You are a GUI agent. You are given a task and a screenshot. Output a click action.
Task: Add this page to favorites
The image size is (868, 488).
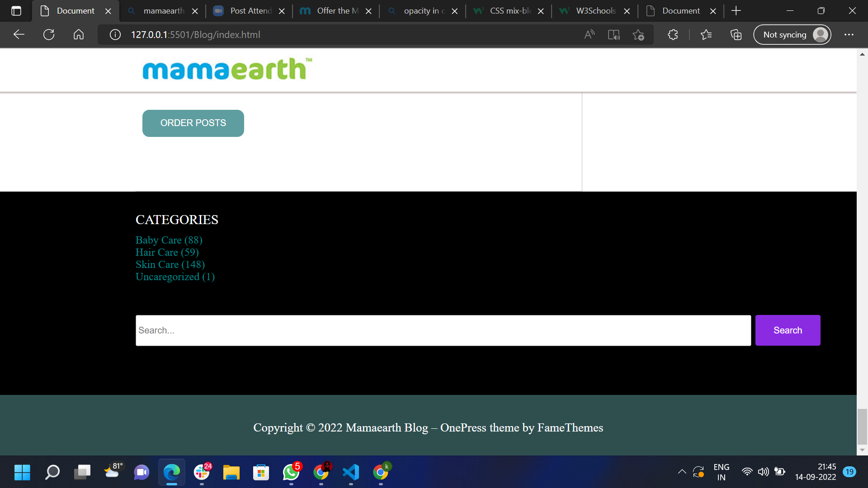click(639, 34)
